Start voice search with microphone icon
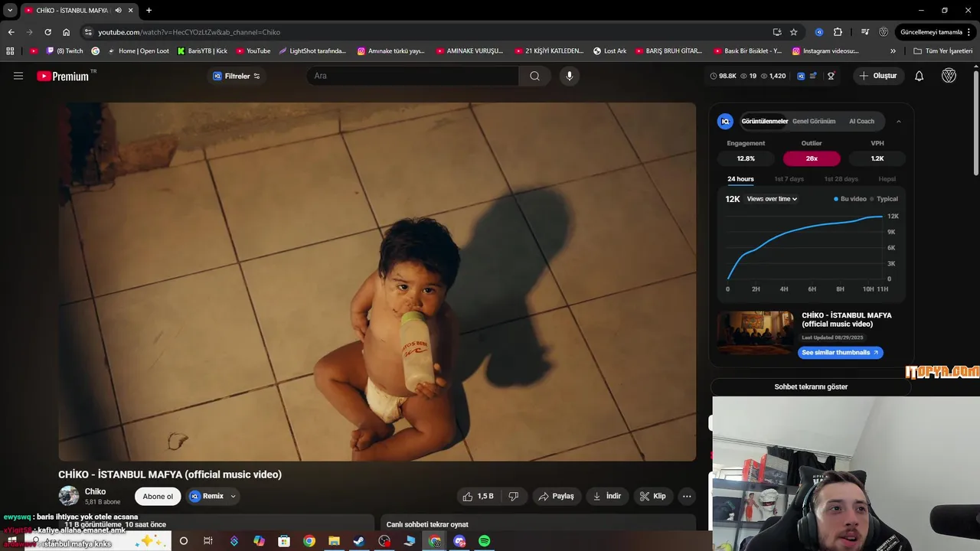 click(x=569, y=76)
